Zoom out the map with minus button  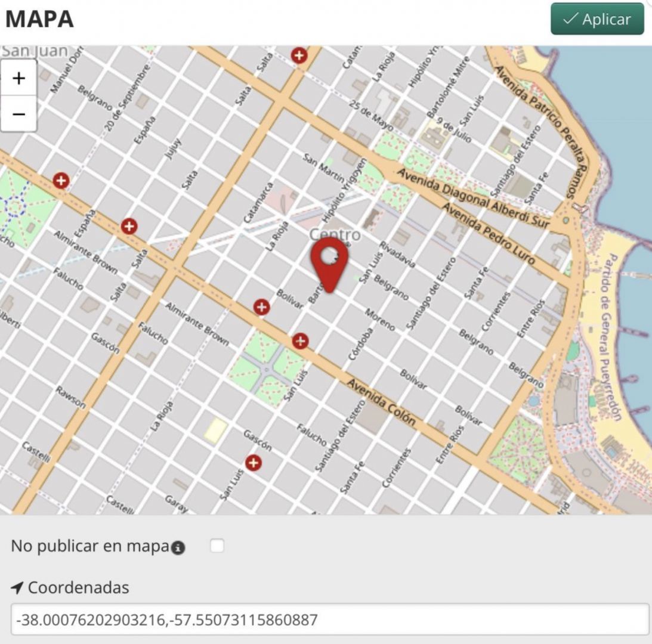(18, 113)
